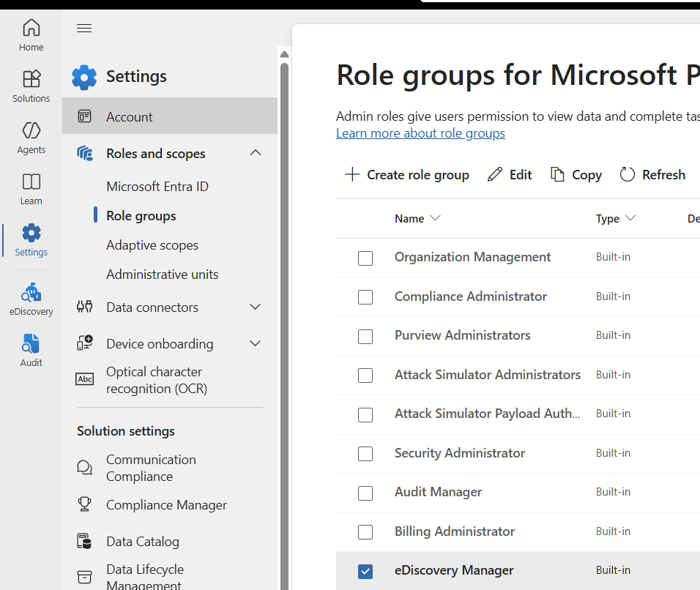Click the Refresh circular arrow icon
This screenshot has height=590, width=700.
tap(628, 174)
